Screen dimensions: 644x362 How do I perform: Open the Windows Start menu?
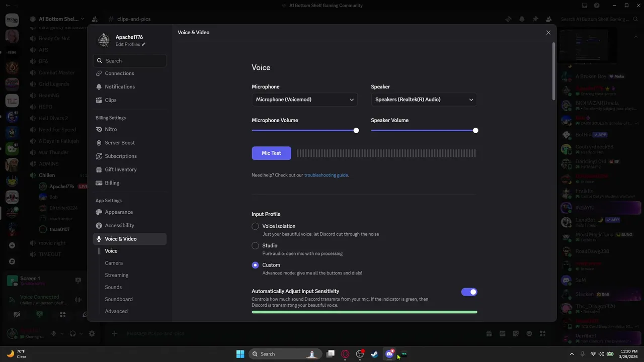pos(240,354)
